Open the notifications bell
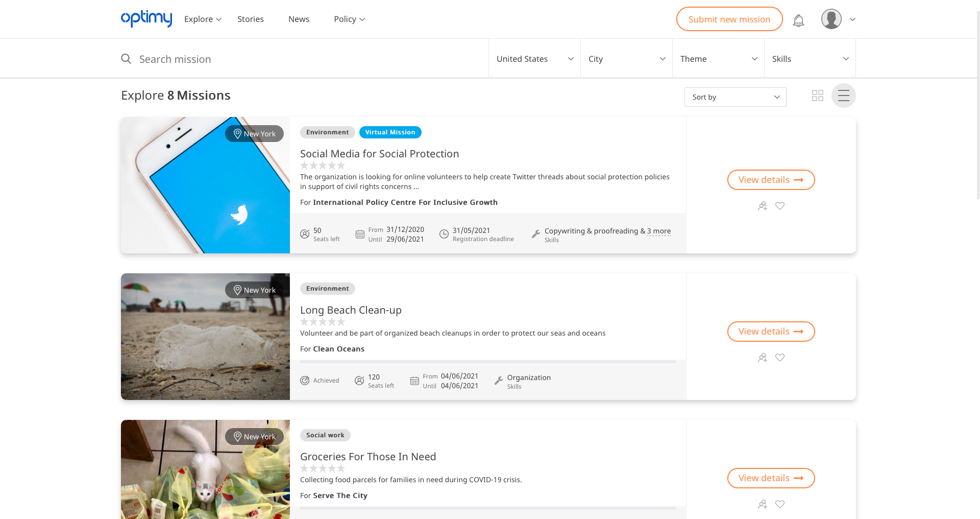This screenshot has width=980, height=519. (x=798, y=20)
